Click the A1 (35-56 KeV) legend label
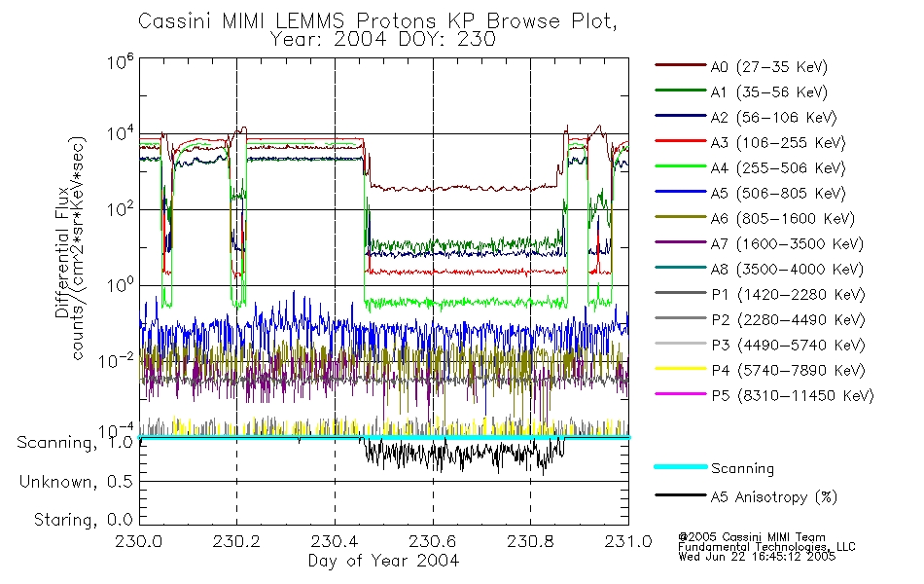 coord(769,92)
